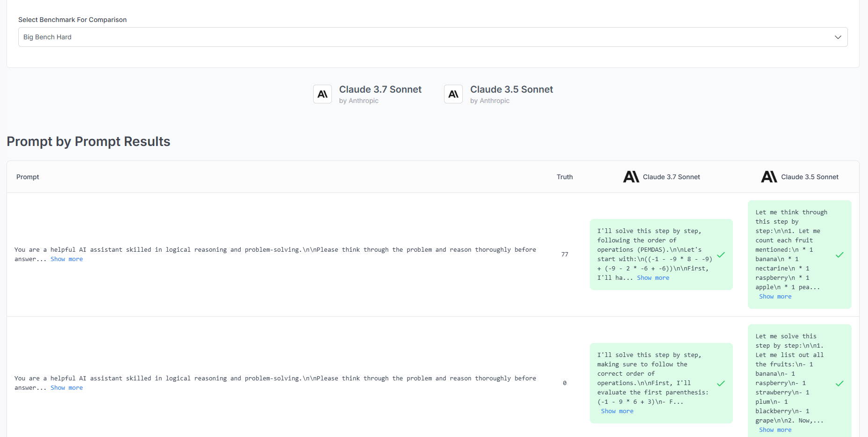Show more of second row Claude 3.7 answer
Viewport: 868px width, 437px height.
(617, 411)
